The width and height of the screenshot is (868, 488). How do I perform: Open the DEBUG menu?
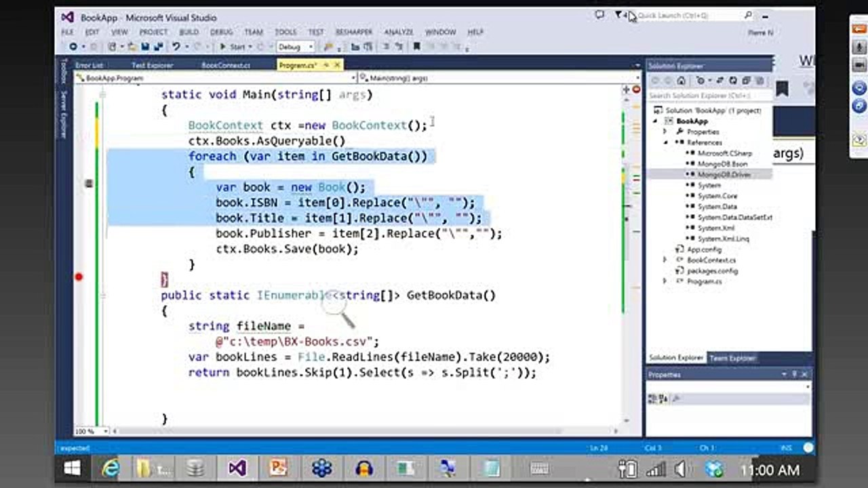click(221, 32)
